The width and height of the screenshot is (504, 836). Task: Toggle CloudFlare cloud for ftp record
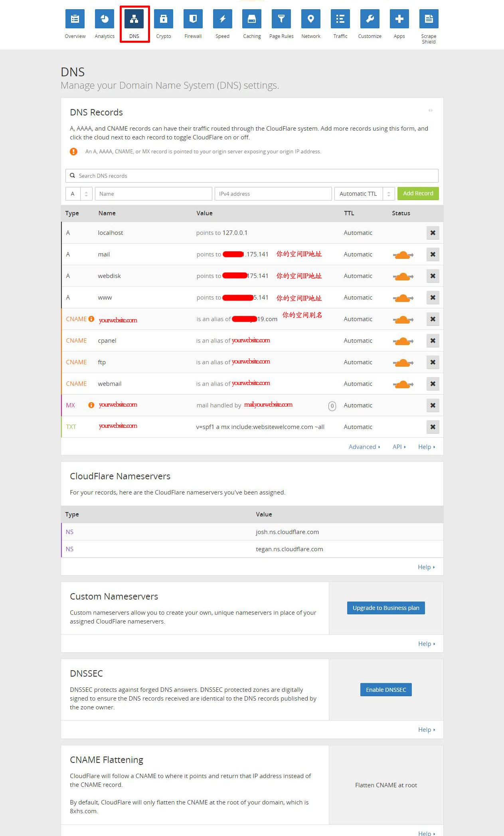coord(403,363)
